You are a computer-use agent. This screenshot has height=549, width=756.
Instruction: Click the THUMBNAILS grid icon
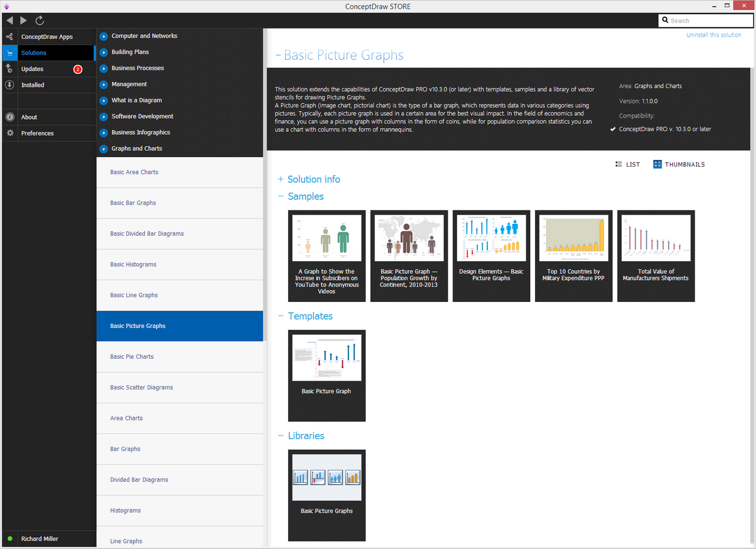click(x=657, y=164)
